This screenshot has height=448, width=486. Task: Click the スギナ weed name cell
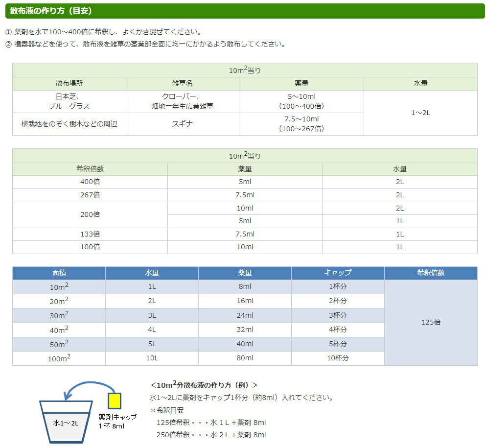click(x=182, y=124)
